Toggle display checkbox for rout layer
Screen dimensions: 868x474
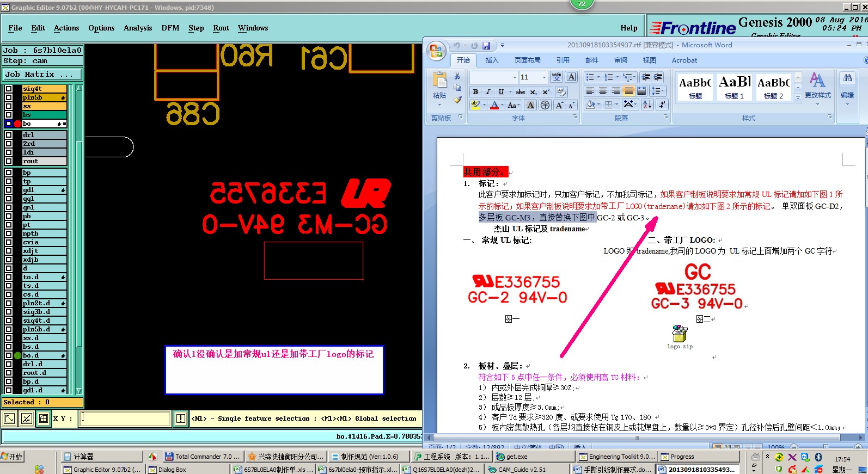pos(9,161)
